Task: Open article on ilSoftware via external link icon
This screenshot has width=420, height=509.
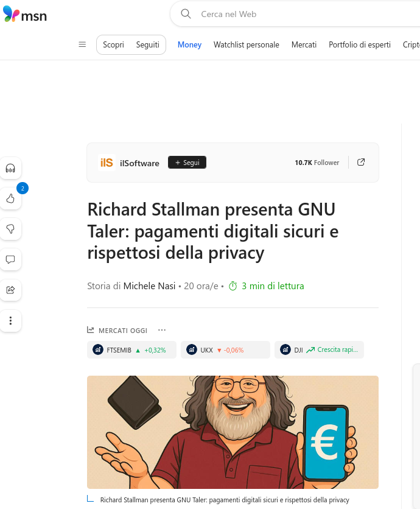Action: pyautogui.click(x=360, y=162)
